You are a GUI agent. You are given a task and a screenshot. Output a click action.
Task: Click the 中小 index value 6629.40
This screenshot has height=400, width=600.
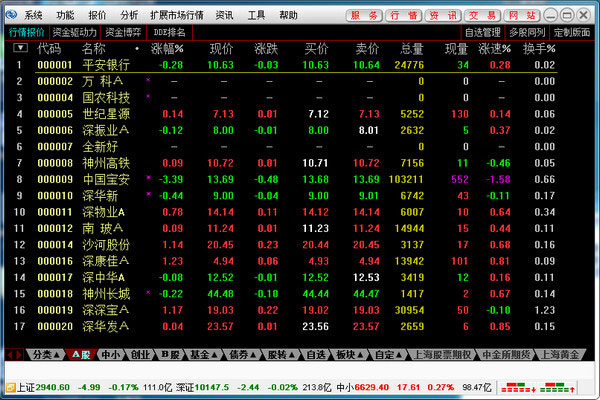coord(373,387)
